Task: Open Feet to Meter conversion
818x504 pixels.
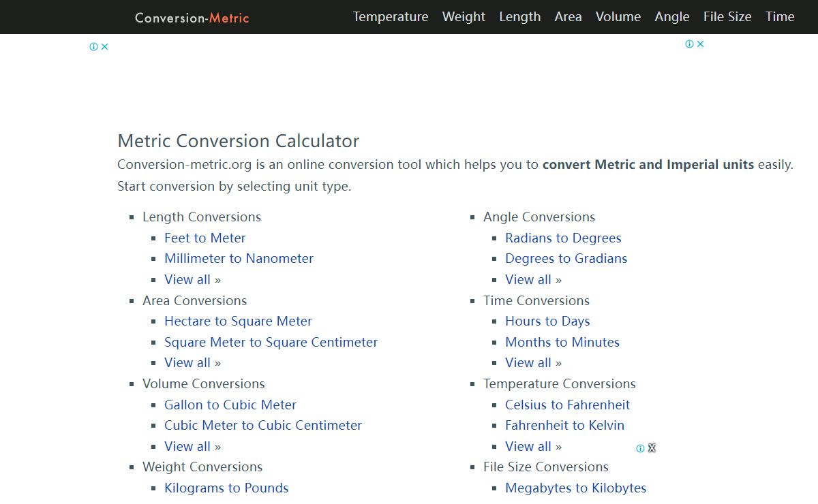Action: [204, 238]
